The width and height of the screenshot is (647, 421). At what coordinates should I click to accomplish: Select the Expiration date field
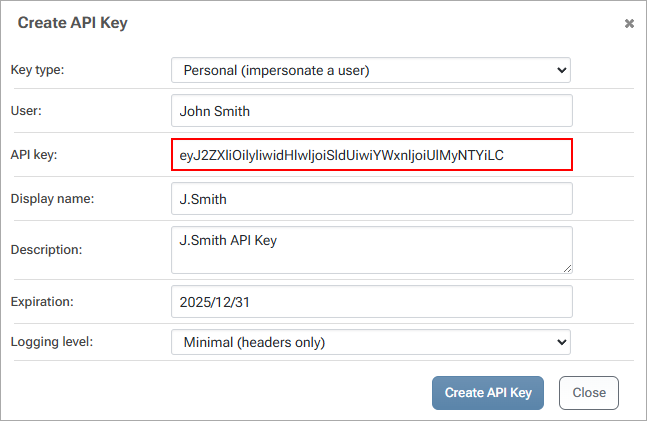(x=371, y=301)
